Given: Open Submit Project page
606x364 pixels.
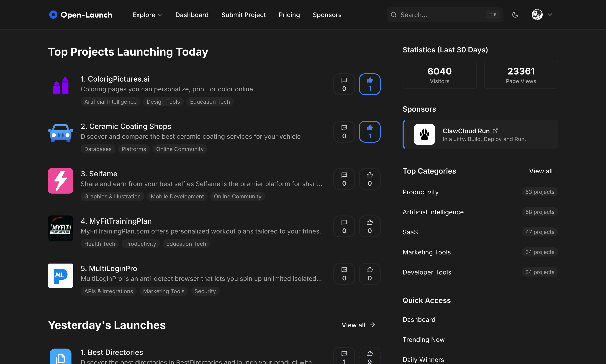Looking at the screenshot, I should pos(243,15).
